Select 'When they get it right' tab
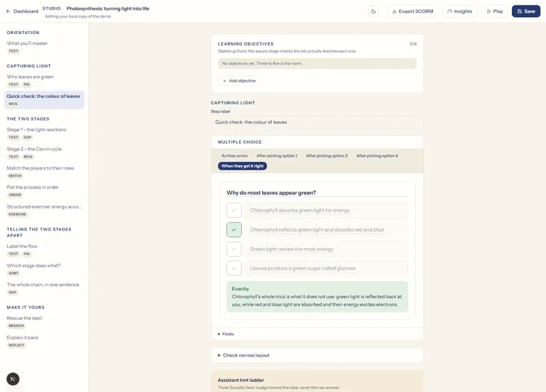 [x=242, y=166]
